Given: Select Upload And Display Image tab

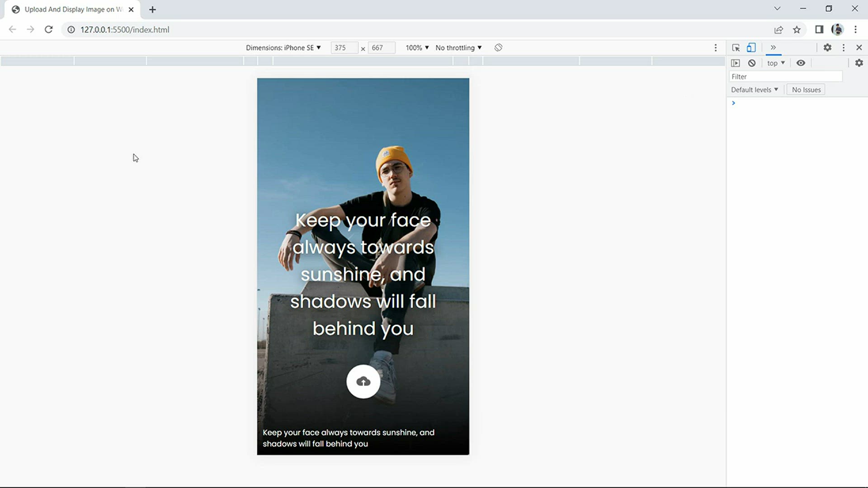Looking at the screenshot, I should point(72,9).
